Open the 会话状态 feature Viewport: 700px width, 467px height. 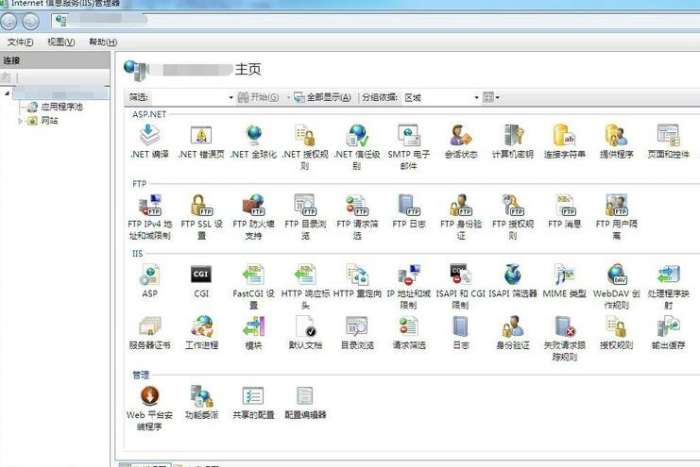461,142
